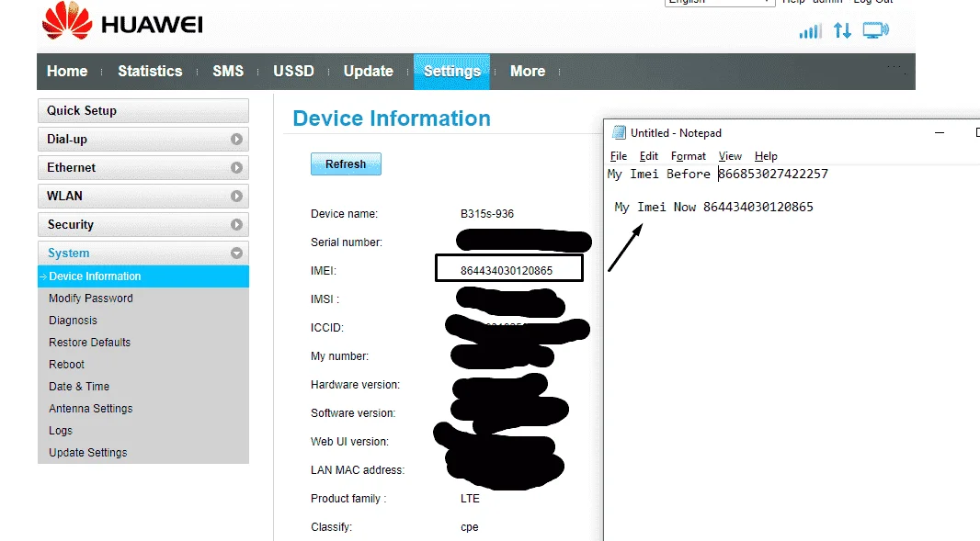Select the Update tab
980x541 pixels.
click(x=368, y=72)
